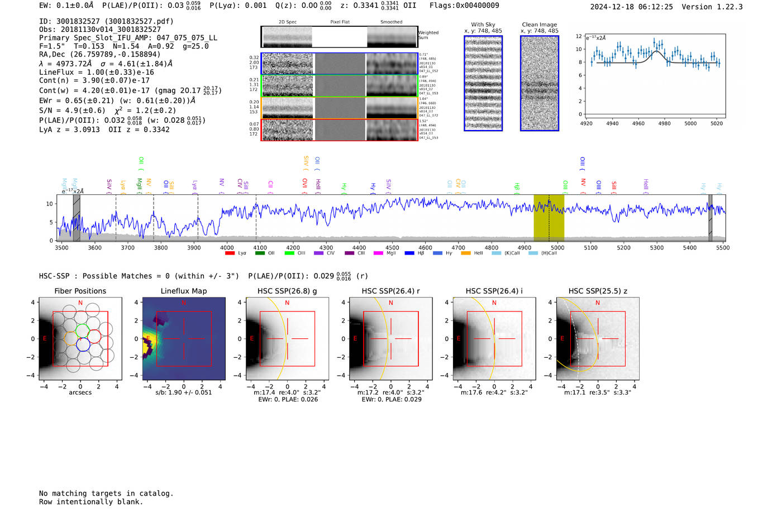This screenshot has height=532, width=782.
Task: Click the 'Row intentionally blank.' text
Action: [91, 502]
